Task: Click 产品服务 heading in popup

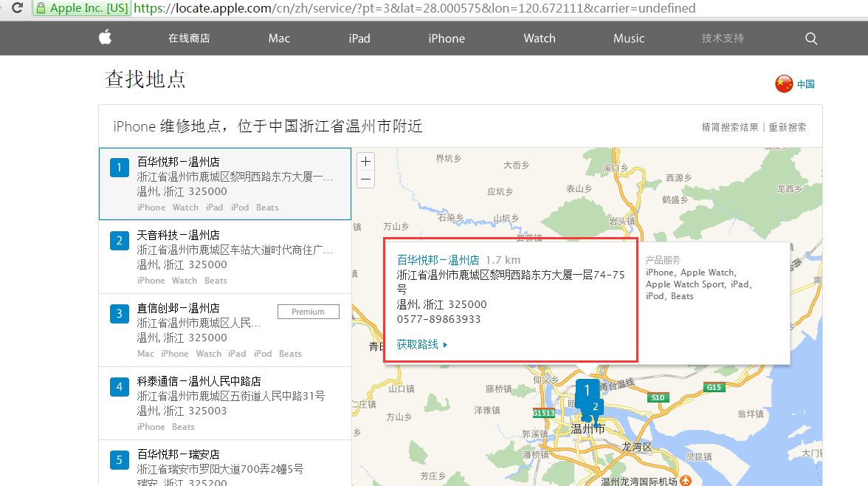Action: pos(663,260)
